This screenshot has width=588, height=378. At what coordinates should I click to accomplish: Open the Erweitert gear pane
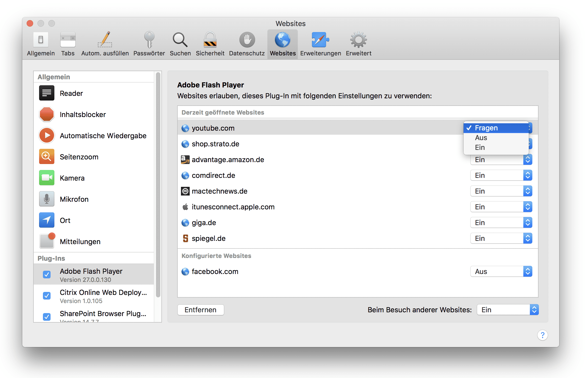(x=359, y=44)
